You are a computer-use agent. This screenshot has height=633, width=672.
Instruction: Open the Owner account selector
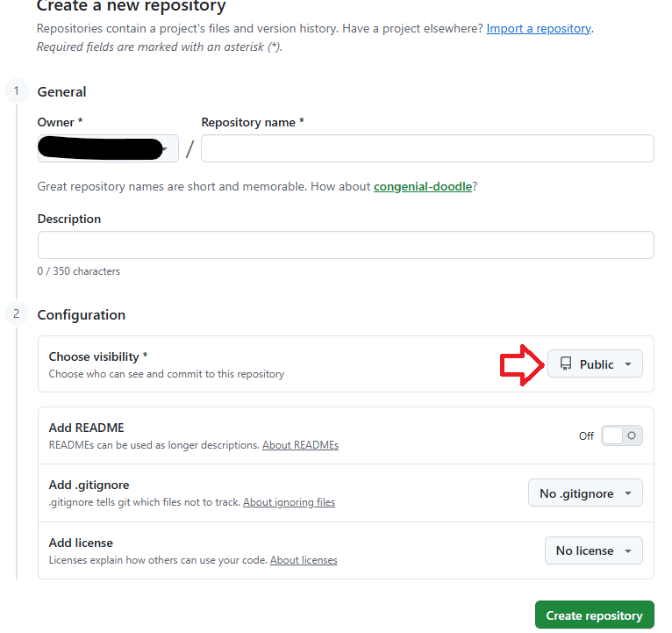pyautogui.click(x=108, y=149)
